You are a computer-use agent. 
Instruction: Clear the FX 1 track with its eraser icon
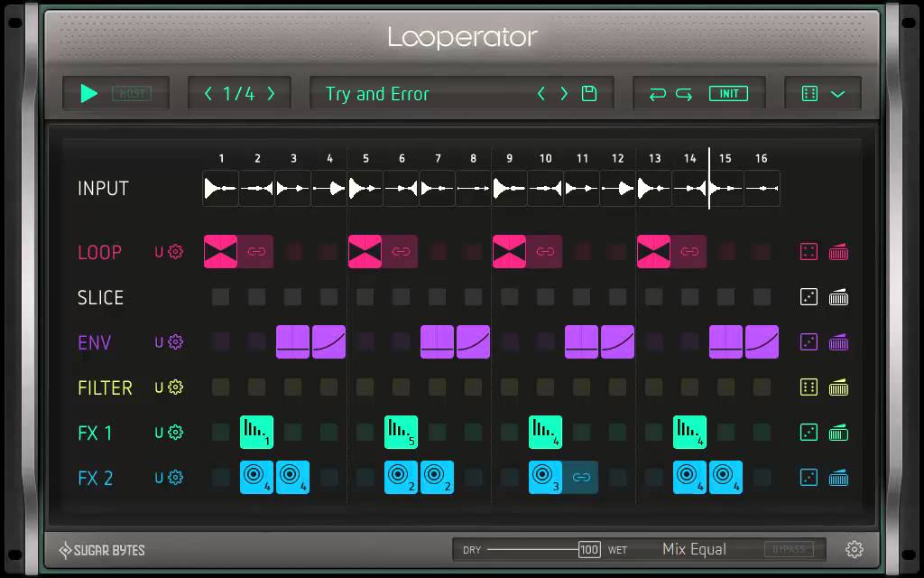click(838, 433)
